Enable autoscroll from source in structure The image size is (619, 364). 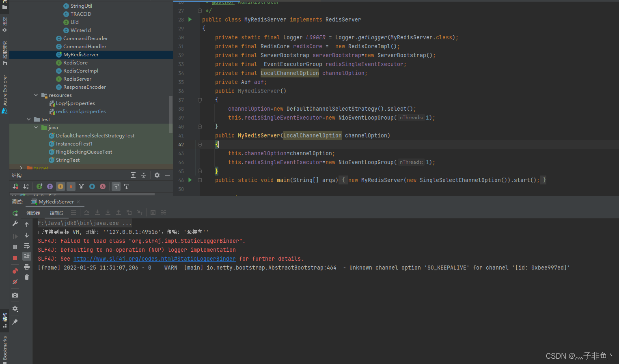127,186
